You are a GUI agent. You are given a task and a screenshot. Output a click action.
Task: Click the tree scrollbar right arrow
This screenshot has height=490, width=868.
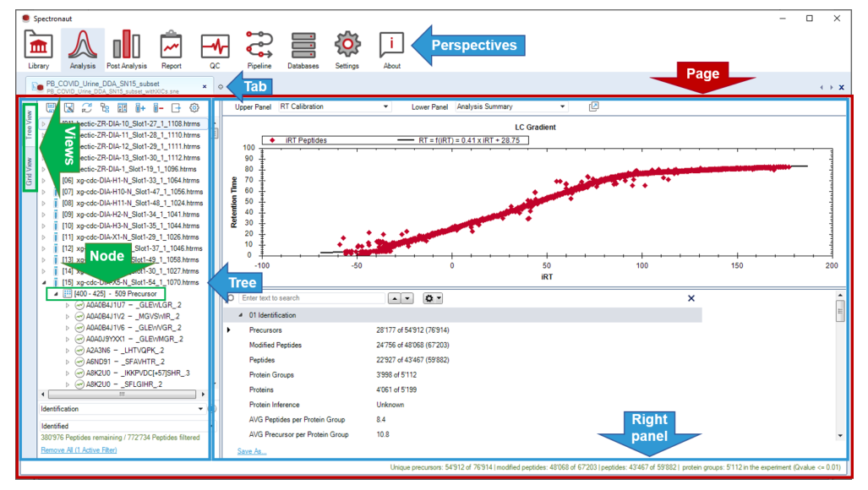pos(203,395)
